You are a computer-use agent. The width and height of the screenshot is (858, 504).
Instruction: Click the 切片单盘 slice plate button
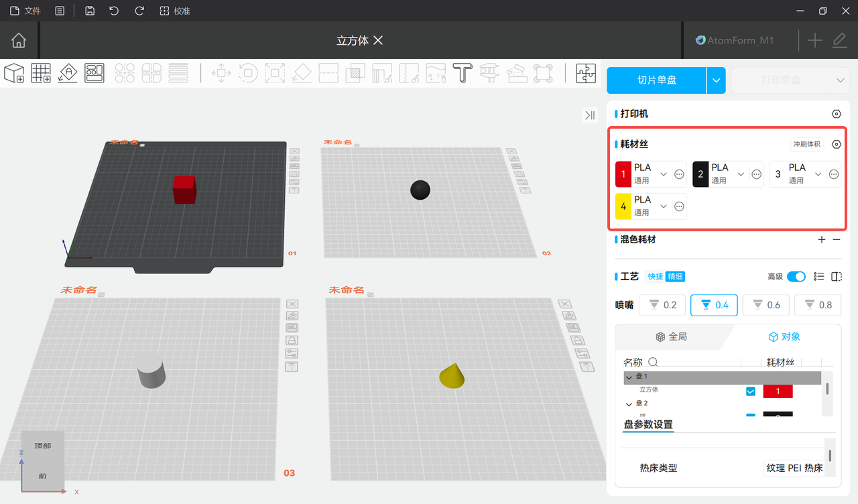click(657, 80)
